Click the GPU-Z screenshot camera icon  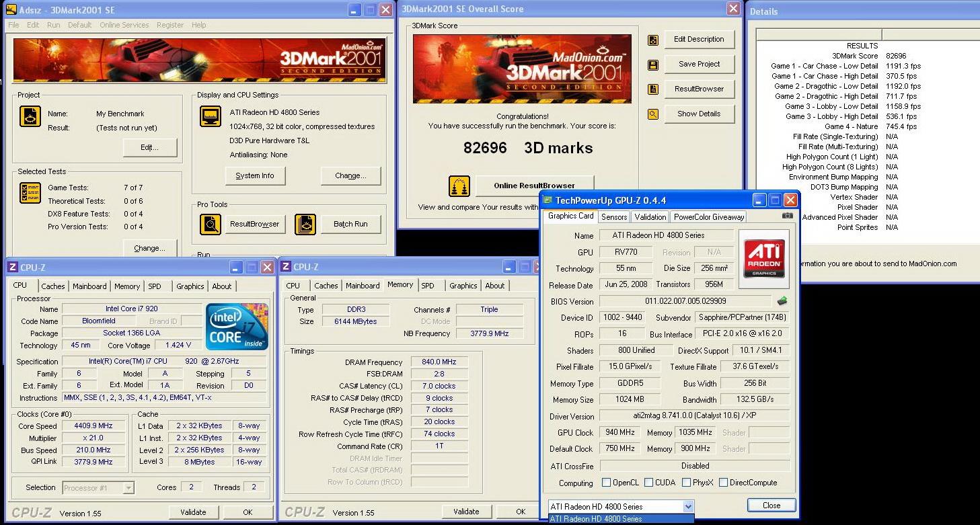tap(788, 216)
